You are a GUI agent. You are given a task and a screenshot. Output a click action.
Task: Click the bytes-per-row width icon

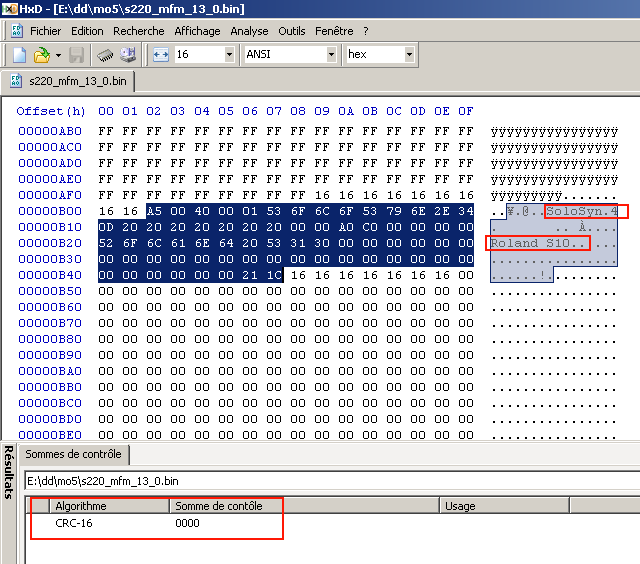161,55
